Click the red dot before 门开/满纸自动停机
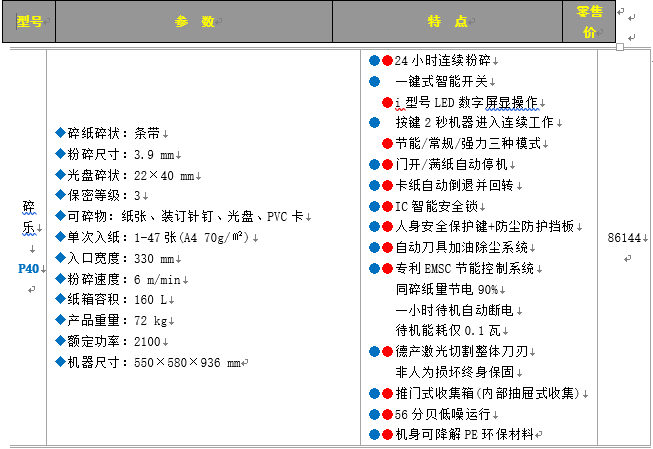 387,164
